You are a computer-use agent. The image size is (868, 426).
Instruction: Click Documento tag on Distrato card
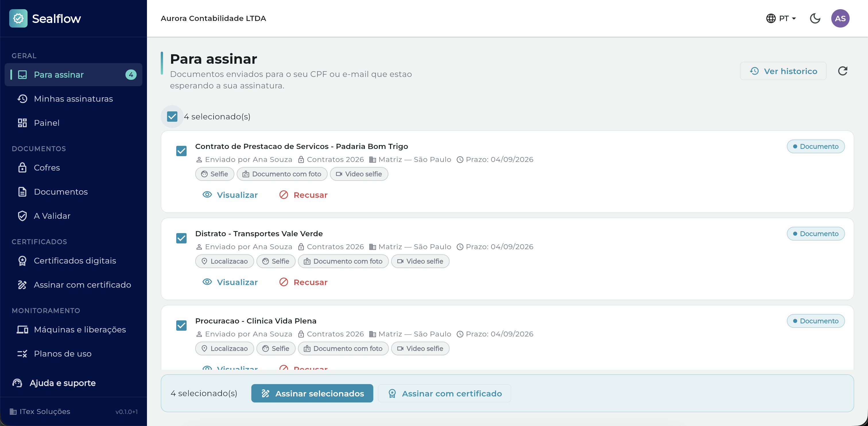(x=815, y=234)
